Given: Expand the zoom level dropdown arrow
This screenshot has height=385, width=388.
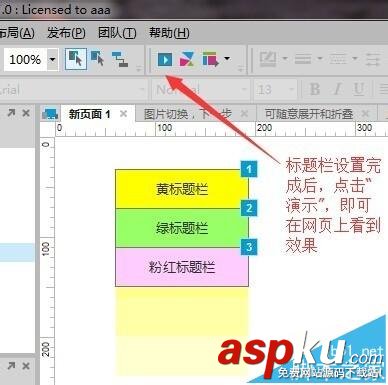Looking at the screenshot, I should 53,60.
